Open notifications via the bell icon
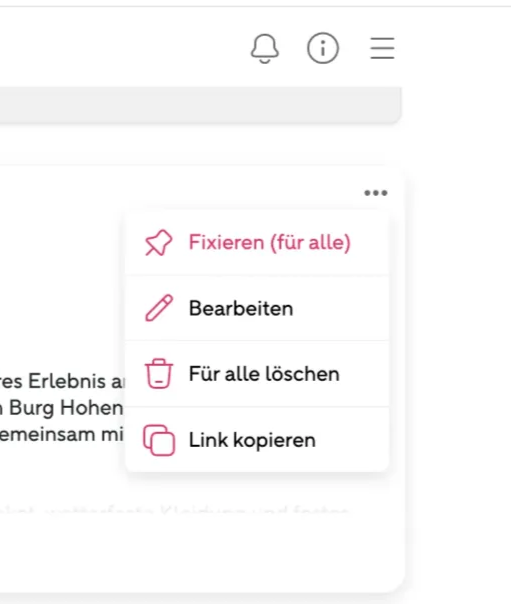511x604 pixels. (265, 49)
